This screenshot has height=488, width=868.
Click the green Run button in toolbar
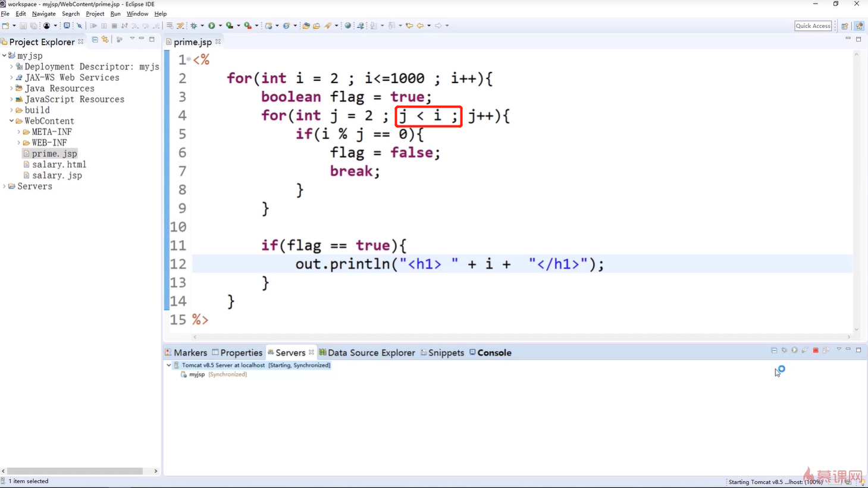point(211,26)
